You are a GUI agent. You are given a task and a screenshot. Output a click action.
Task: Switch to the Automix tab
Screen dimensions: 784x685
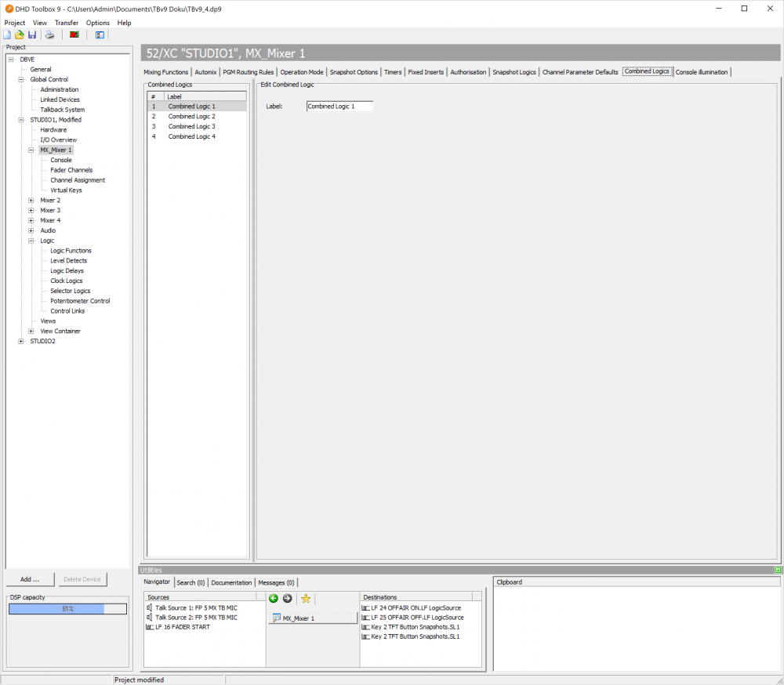pyautogui.click(x=205, y=71)
